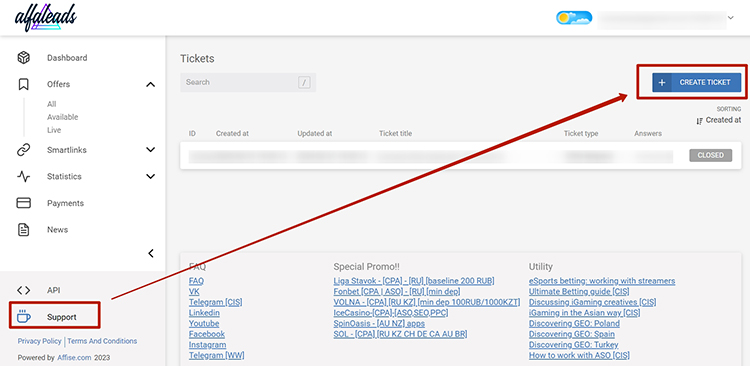Open Dashboard via its cube icon
The width and height of the screenshot is (750, 366).
coord(23,58)
